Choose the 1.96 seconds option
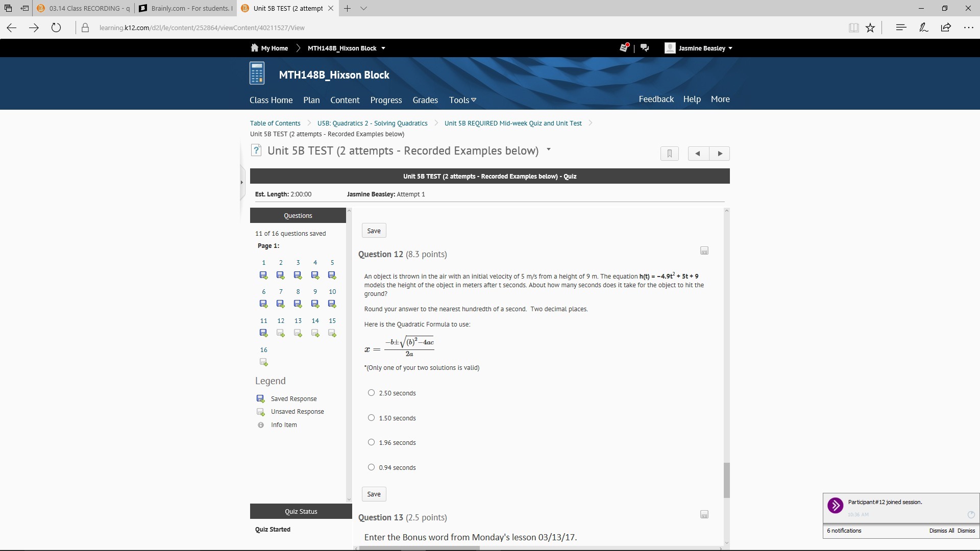This screenshot has height=551, width=980. (371, 442)
